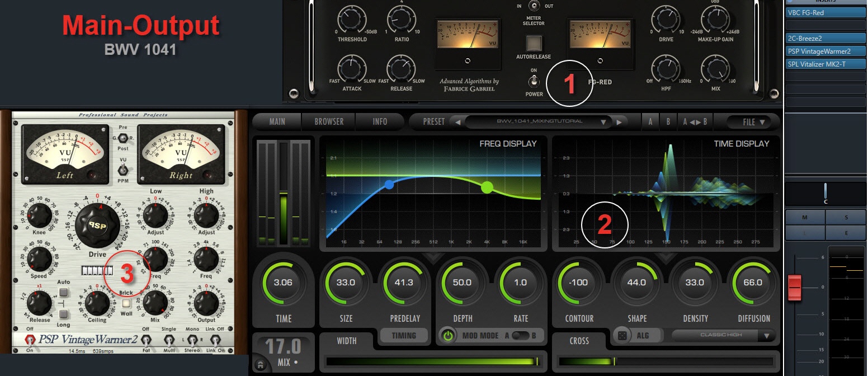
Task: Flip the Single/Multi switch
Action: [x=168, y=340]
